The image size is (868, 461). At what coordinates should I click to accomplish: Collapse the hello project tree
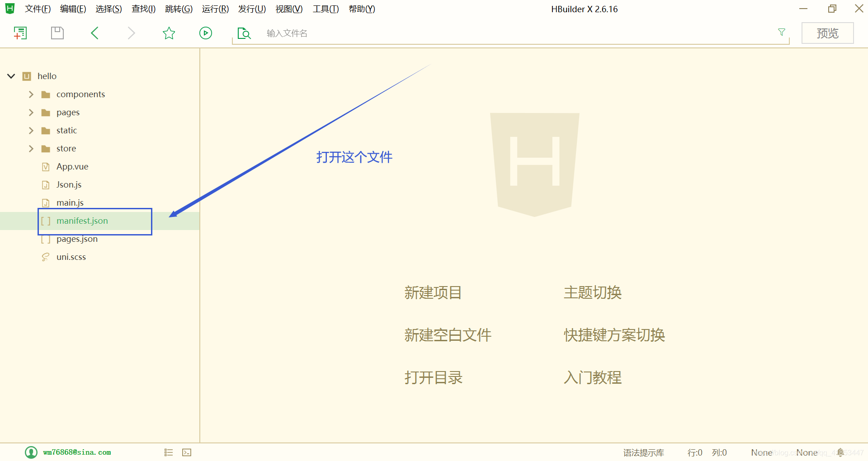[11, 76]
